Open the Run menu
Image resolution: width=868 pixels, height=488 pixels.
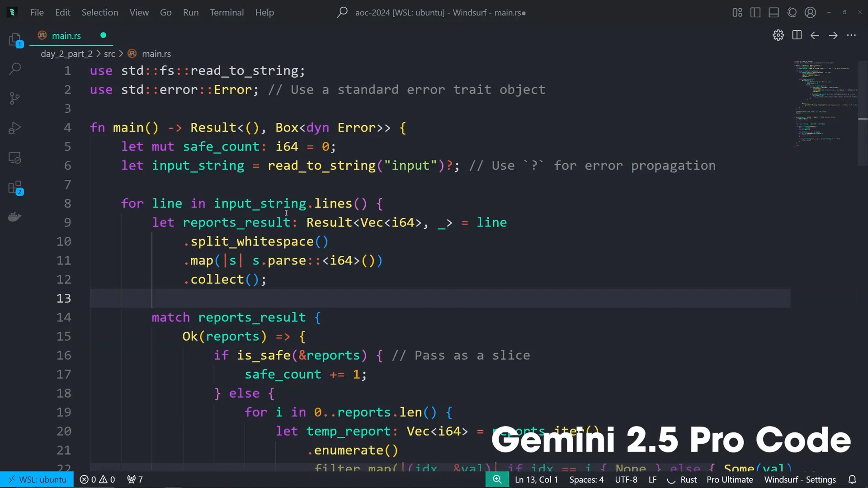pos(191,12)
